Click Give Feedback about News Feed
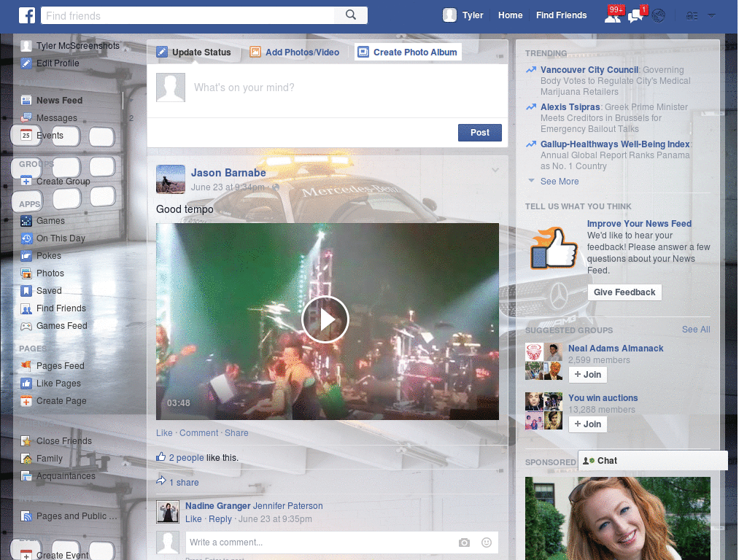This screenshot has height=560, width=747. coord(624,292)
